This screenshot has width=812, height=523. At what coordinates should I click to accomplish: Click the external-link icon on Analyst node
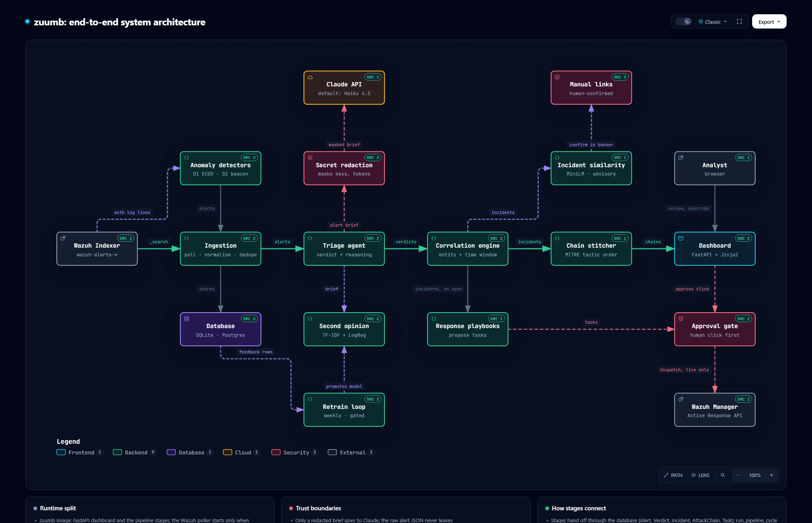[681, 158]
